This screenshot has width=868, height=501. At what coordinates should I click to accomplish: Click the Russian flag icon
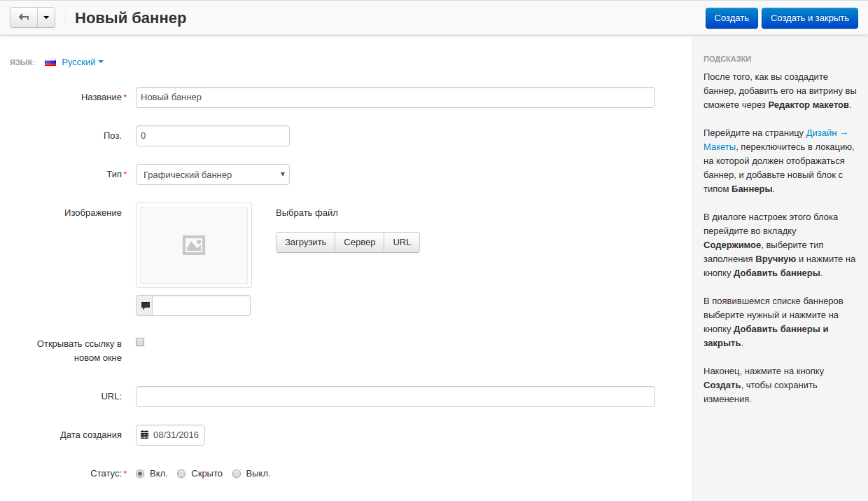(50, 62)
